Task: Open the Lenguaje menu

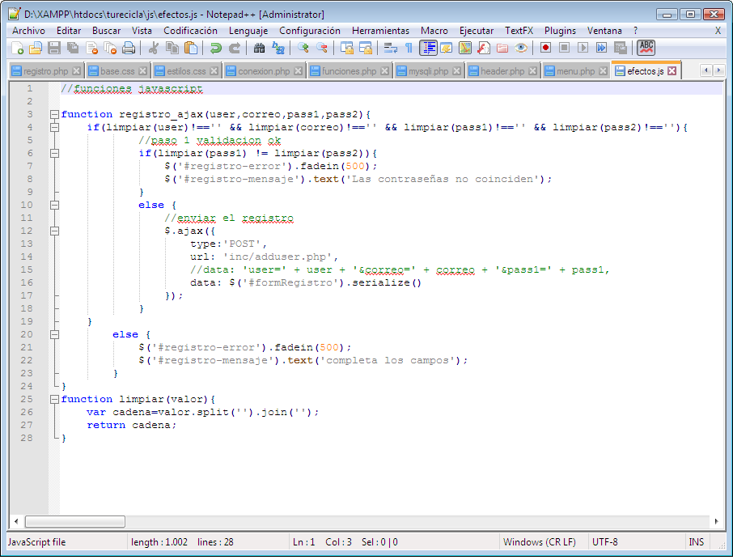Action: pyautogui.click(x=248, y=30)
